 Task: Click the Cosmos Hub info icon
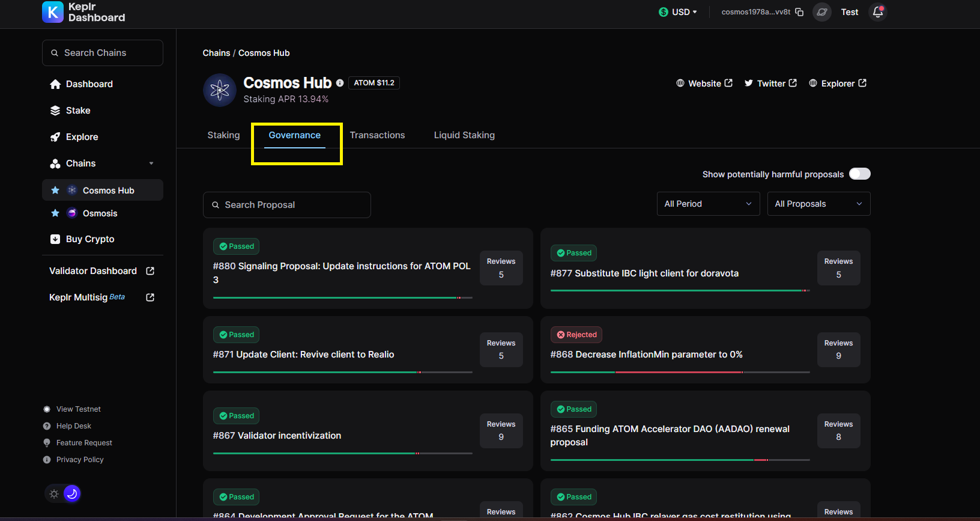click(340, 83)
